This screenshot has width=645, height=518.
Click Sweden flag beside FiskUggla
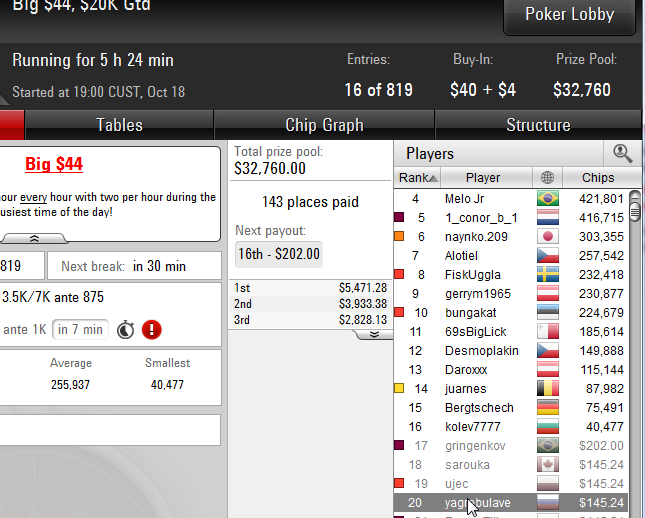[548, 274]
